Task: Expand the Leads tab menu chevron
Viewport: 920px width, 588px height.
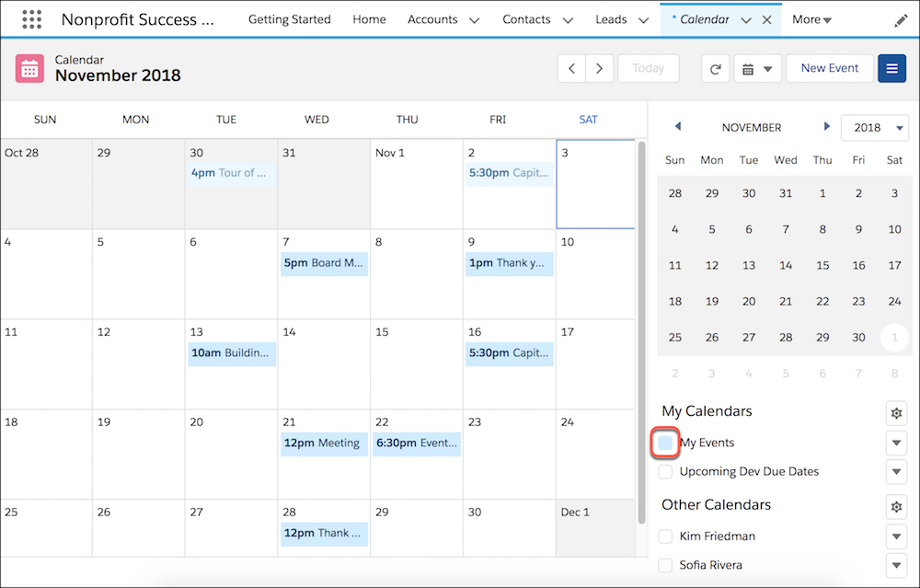Action: click(643, 20)
